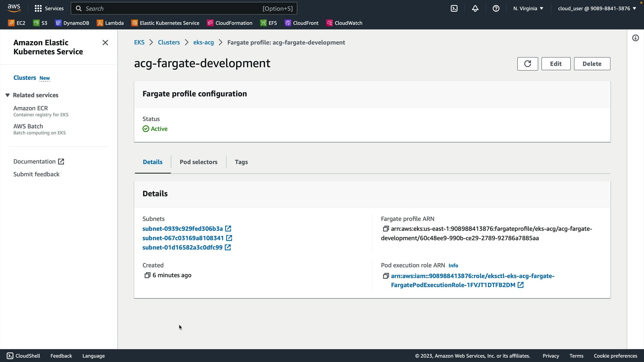This screenshot has height=362, width=644.
Task: Open the cloud_user account dropdown
Action: [x=597, y=8]
